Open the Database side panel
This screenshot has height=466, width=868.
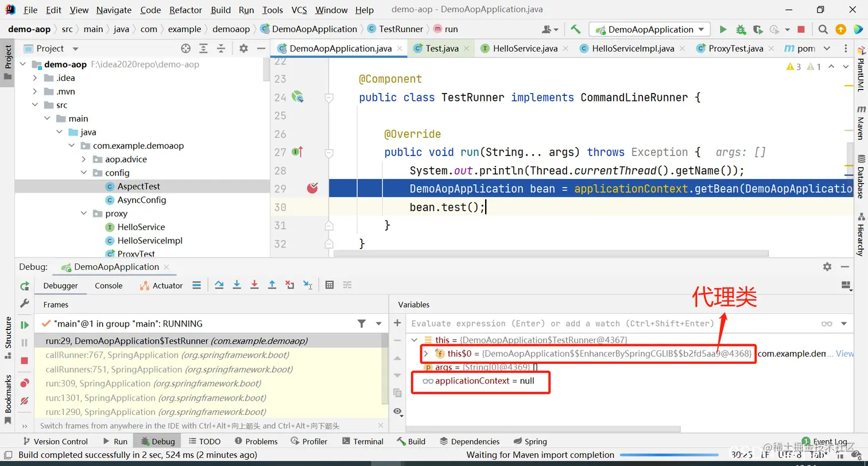861,176
